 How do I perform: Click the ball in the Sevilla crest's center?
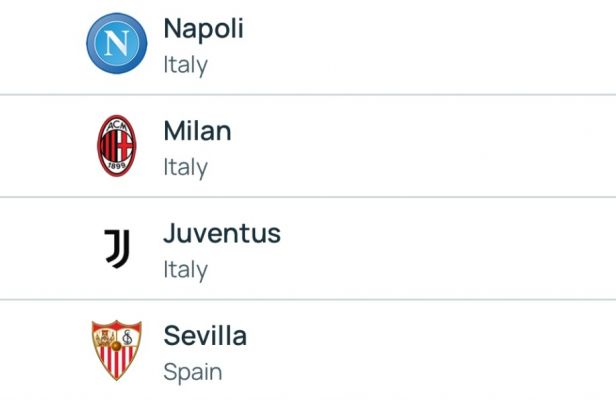coord(116,346)
